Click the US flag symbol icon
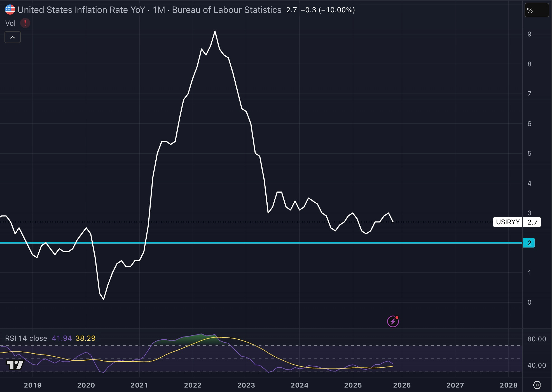 pos(10,10)
